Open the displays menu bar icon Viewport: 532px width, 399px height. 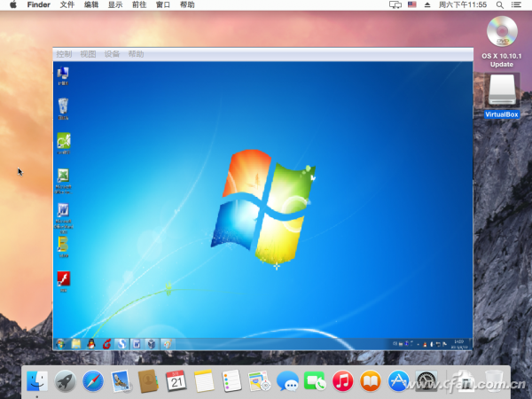tap(395, 4)
